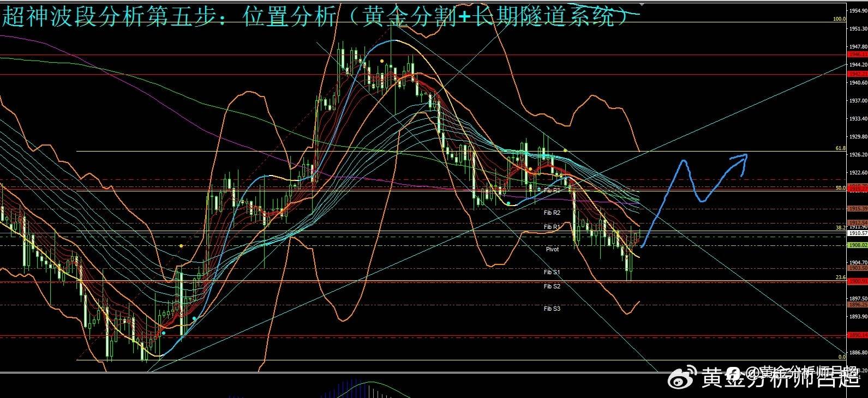Click the 38.2 Fibonacci retracement label
Screen dimensions: 868x398
[x=840, y=228]
